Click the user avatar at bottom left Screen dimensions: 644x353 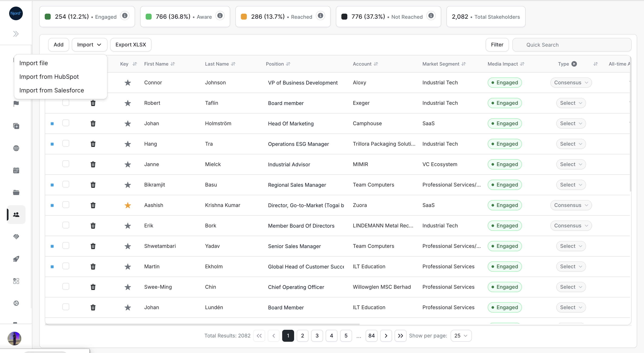tap(14, 339)
